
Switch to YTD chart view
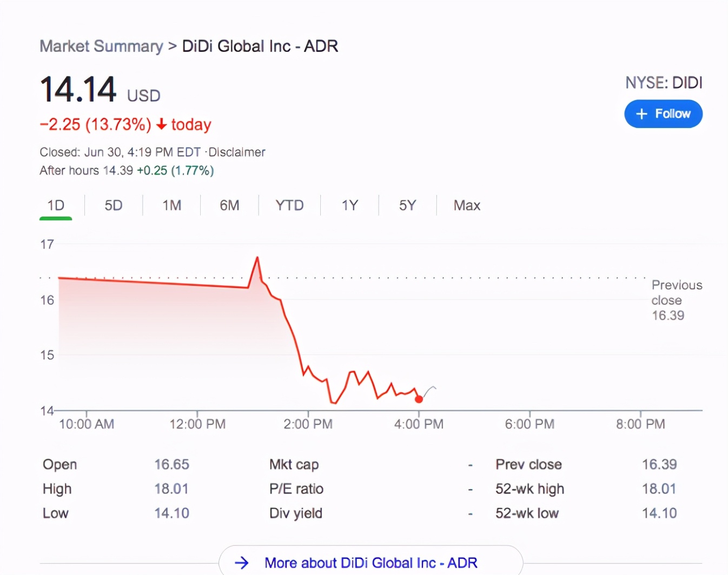pos(289,205)
